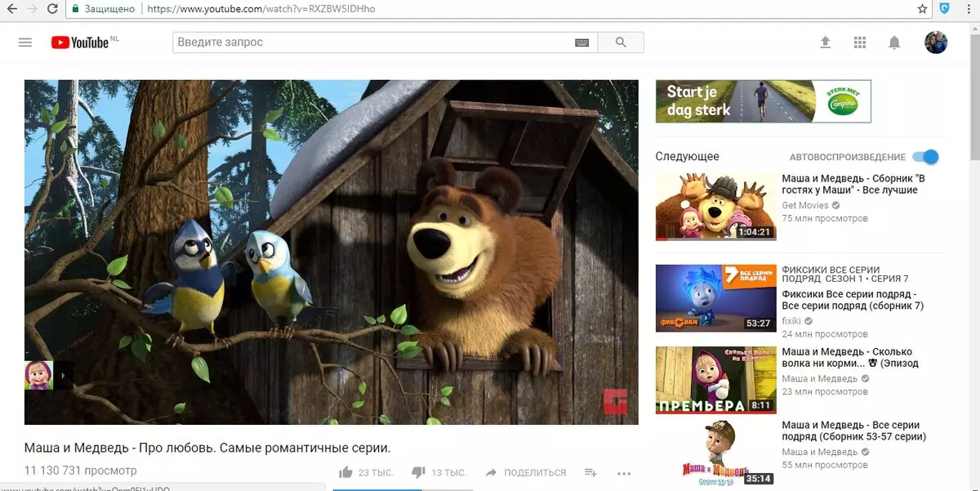Turn off the Автовоспроизведение autoplay switch
This screenshot has height=491, width=980.
(925, 157)
